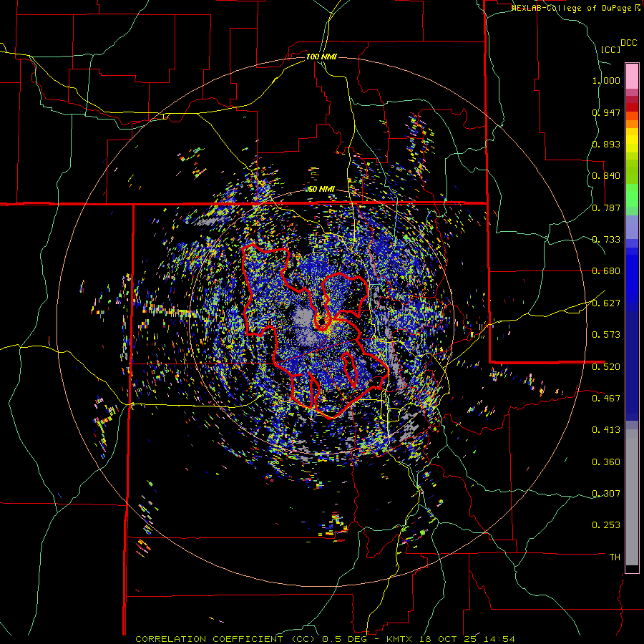Click the CORRELATION COEFFICIENT (CC) caption text
Viewport: 644px width, 644px height.
click(225, 639)
